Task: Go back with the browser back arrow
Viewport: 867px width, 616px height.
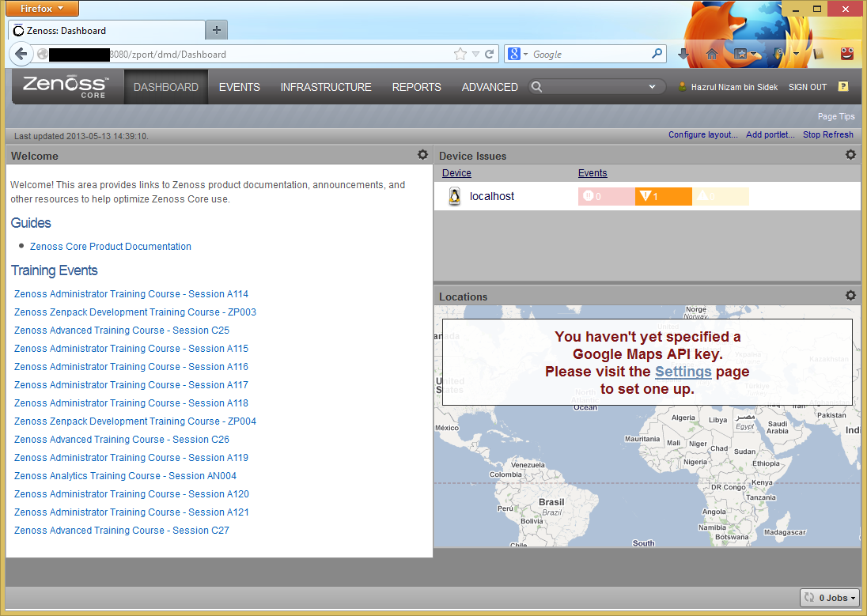Action: pyautogui.click(x=21, y=55)
